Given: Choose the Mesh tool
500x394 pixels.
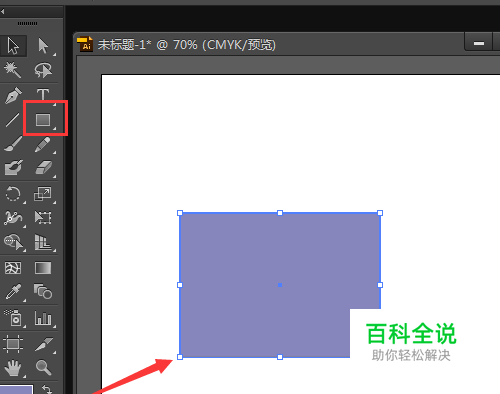Looking at the screenshot, I should point(13,268).
